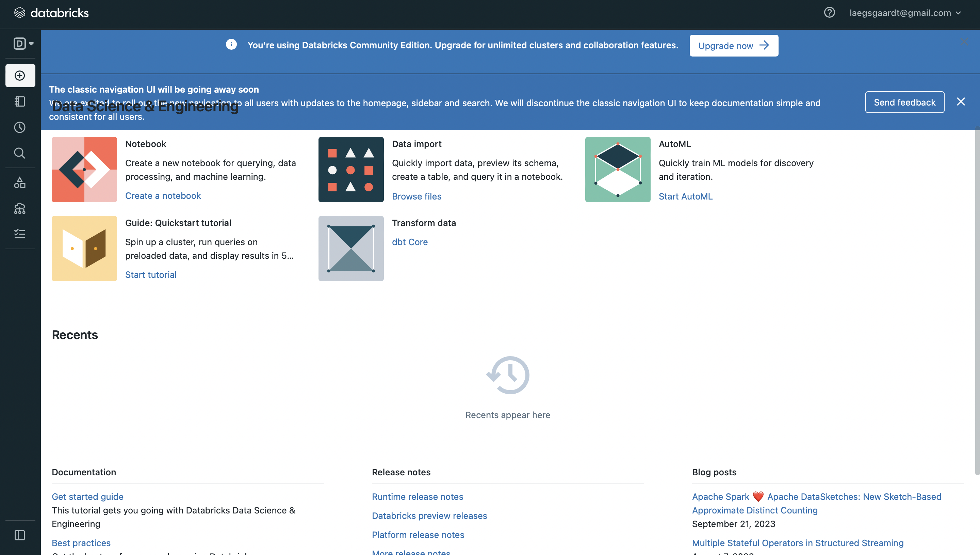Open the Compute clusters icon in sidebar

pyautogui.click(x=20, y=208)
